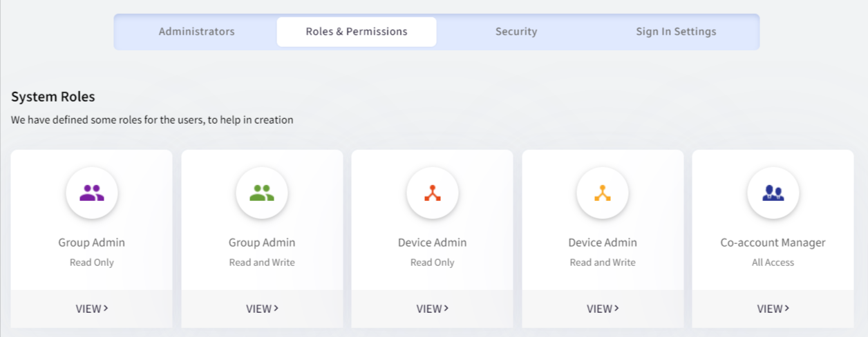Image resolution: width=868 pixels, height=337 pixels.
Task: Open the Administrators tab
Action: point(197,32)
